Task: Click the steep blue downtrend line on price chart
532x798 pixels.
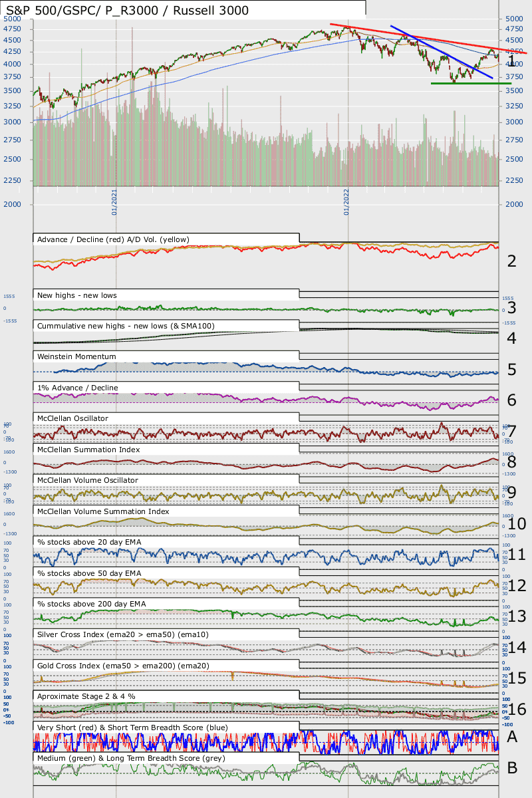Action: pos(441,52)
